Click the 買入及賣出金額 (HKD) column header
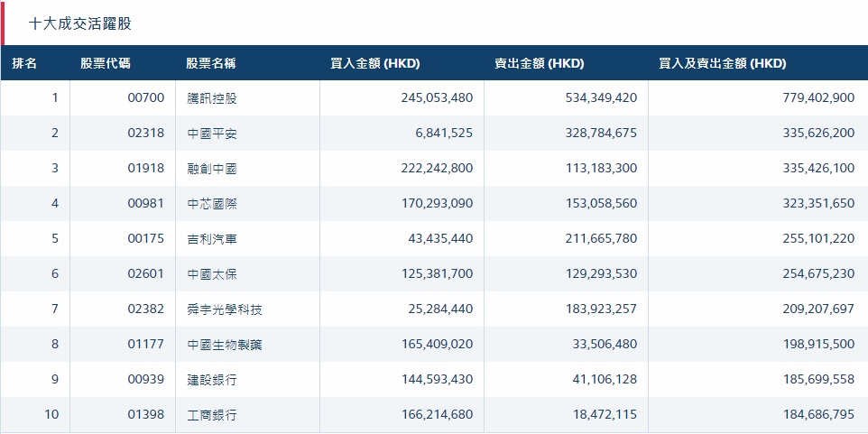 click(723, 64)
